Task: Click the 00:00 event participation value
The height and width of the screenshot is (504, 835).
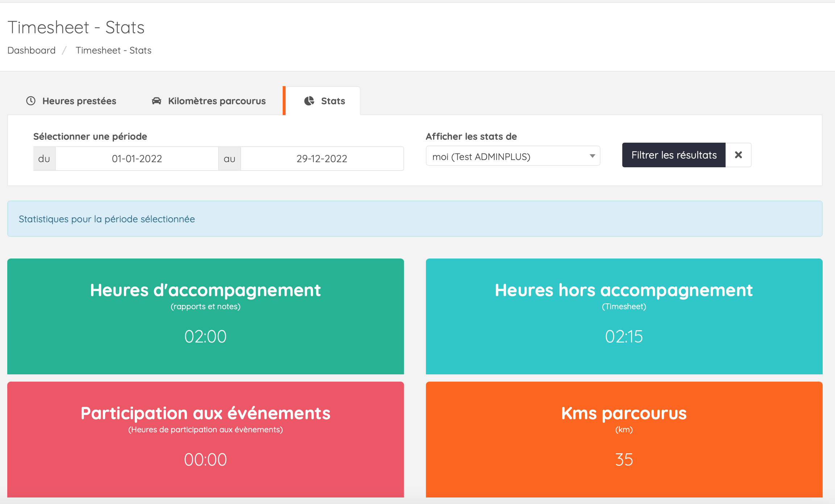Action: tap(205, 459)
